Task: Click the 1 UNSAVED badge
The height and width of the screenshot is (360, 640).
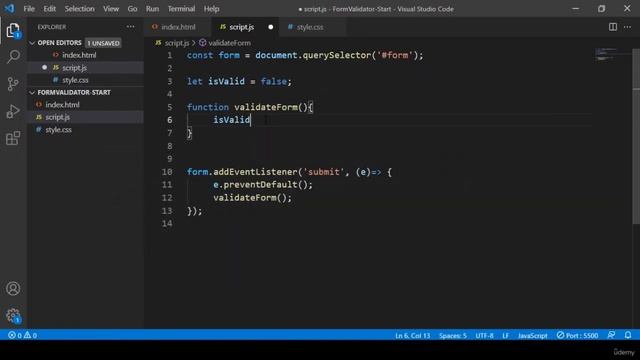Action: [103, 43]
